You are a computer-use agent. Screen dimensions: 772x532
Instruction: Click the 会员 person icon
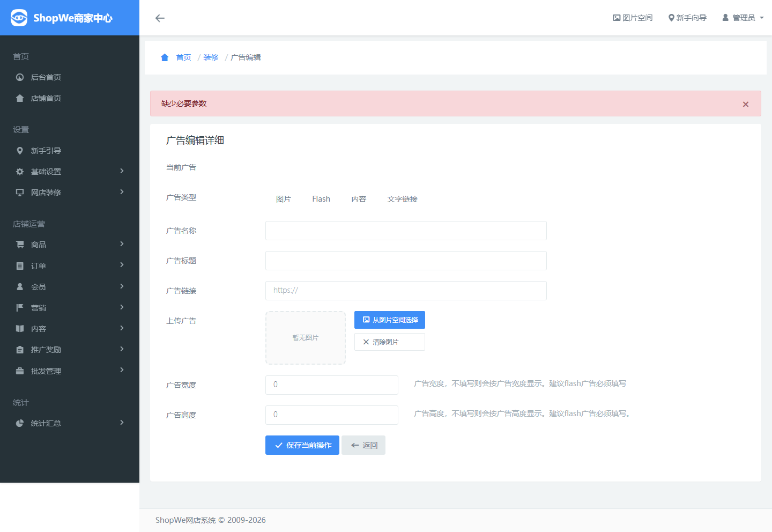click(20, 287)
